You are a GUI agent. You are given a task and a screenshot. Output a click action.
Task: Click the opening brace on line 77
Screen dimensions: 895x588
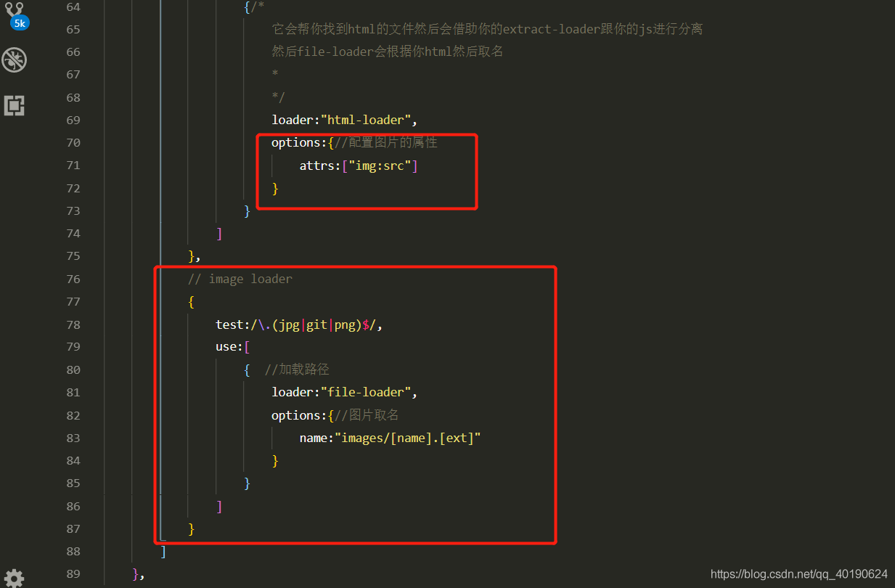[191, 302]
